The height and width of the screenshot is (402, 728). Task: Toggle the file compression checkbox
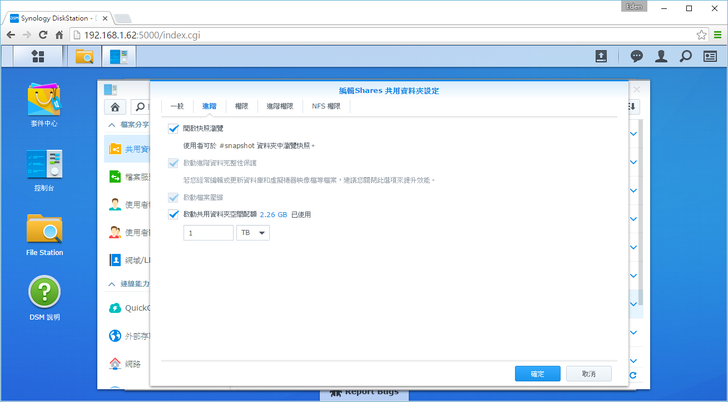tap(173, 198)
